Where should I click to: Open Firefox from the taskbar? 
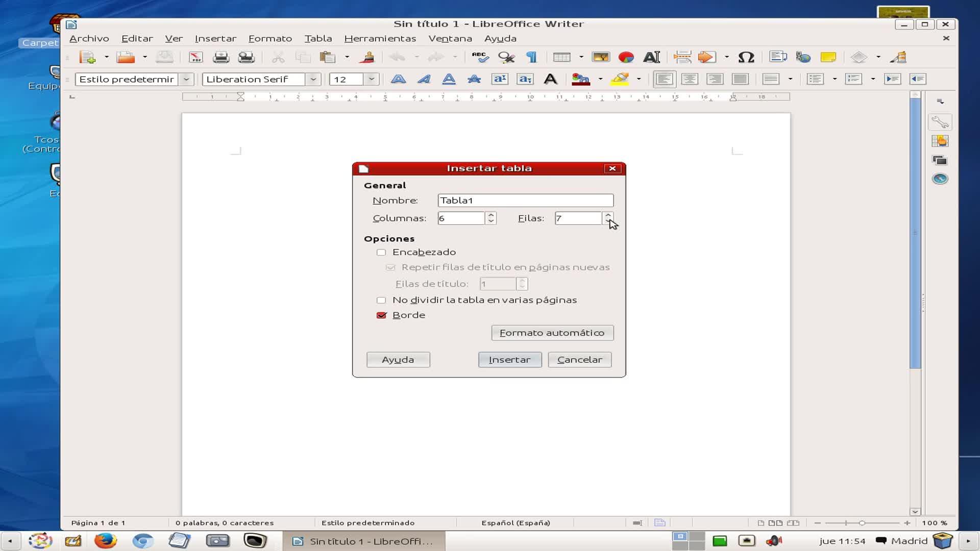(106, 541)
